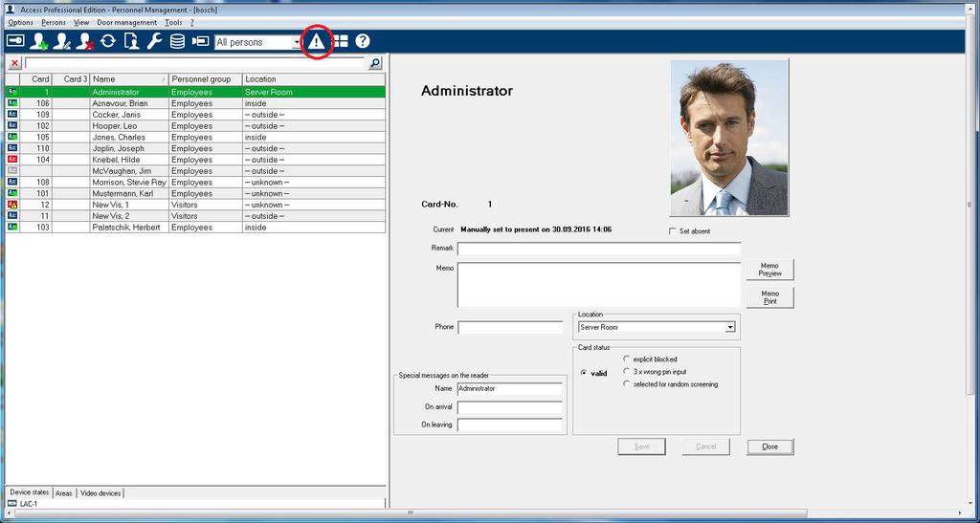
Task: Click the grey status icon for McVaughan, Jim
Action: (x=12, y=171)
